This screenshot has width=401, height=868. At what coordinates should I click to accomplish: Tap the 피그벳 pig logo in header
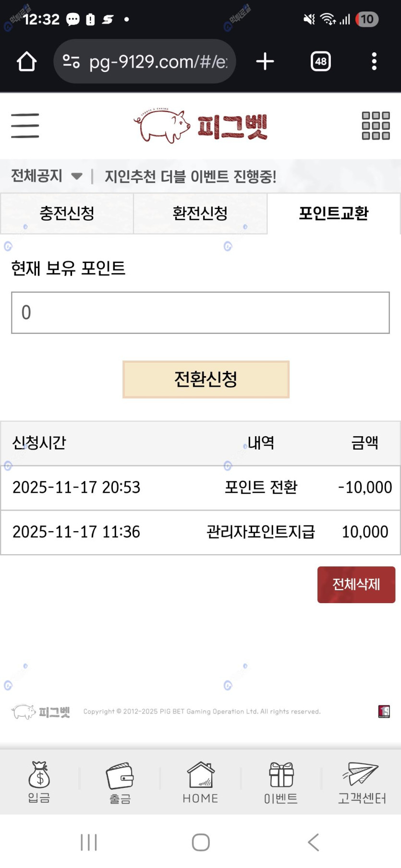click(x=200, y=126)
